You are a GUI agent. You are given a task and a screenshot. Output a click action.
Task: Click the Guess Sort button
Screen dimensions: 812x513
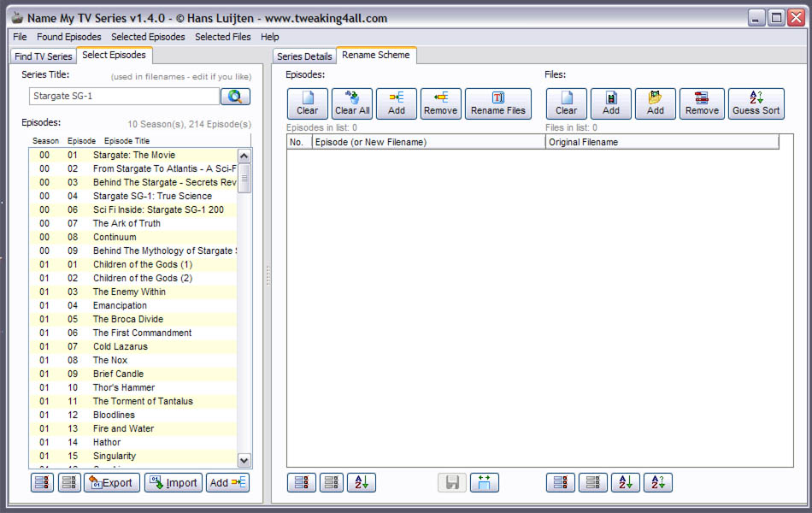(x=756, y=103)
